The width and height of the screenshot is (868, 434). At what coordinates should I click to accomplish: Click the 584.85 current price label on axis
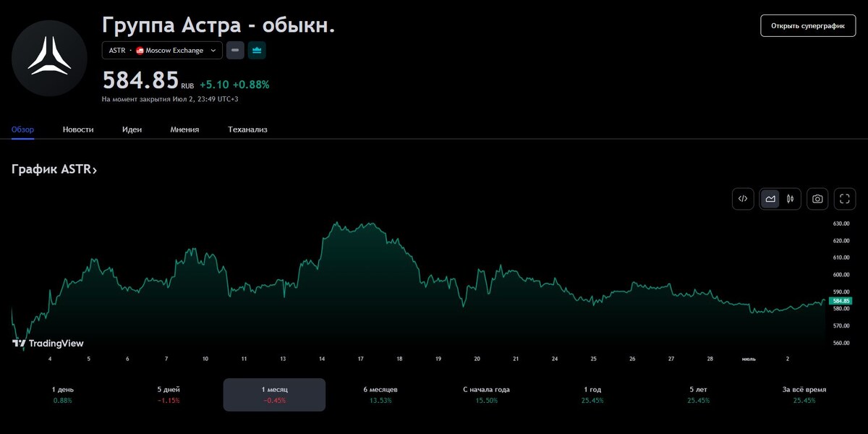(x=841, y=300)
